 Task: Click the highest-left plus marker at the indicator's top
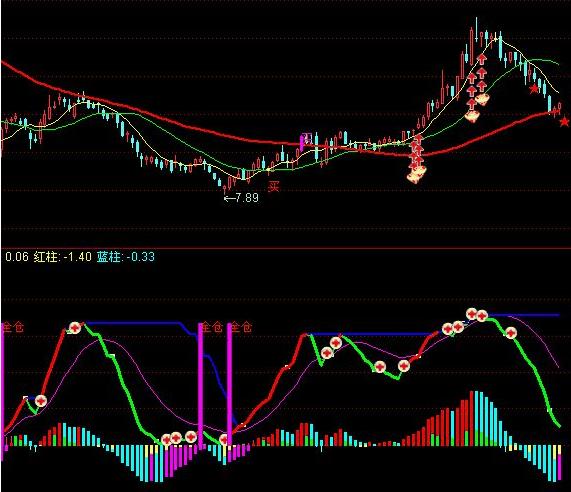tap(472, 314)
